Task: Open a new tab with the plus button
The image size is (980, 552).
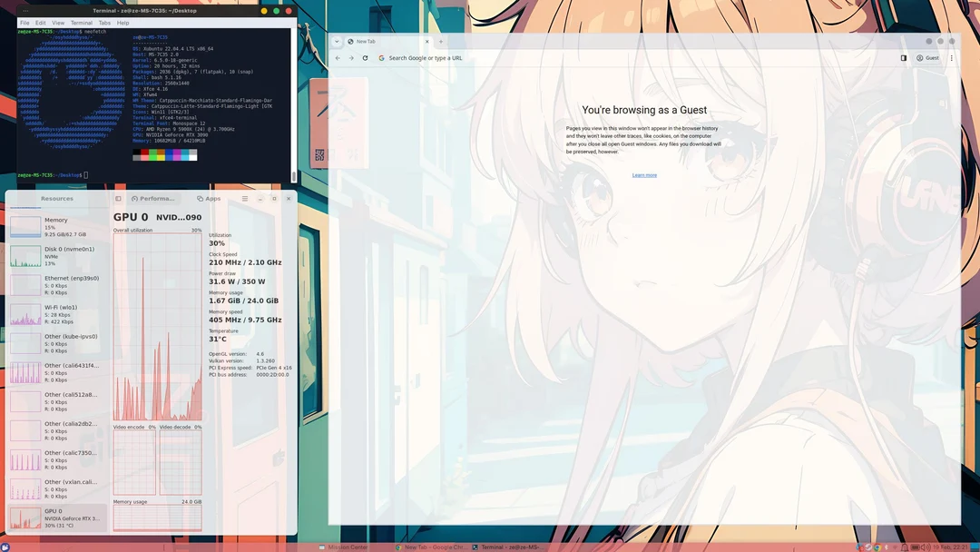Action: (x=441, y=41)
